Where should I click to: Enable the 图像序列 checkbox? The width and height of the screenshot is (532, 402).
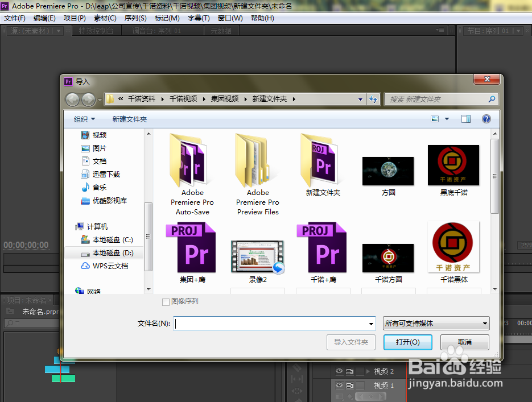[166, 302]
